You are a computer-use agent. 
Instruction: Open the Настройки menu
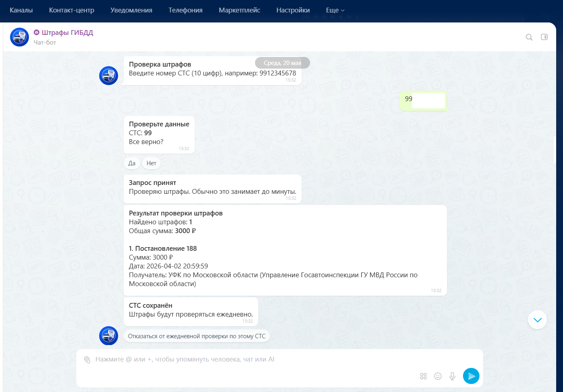(293, 10)
